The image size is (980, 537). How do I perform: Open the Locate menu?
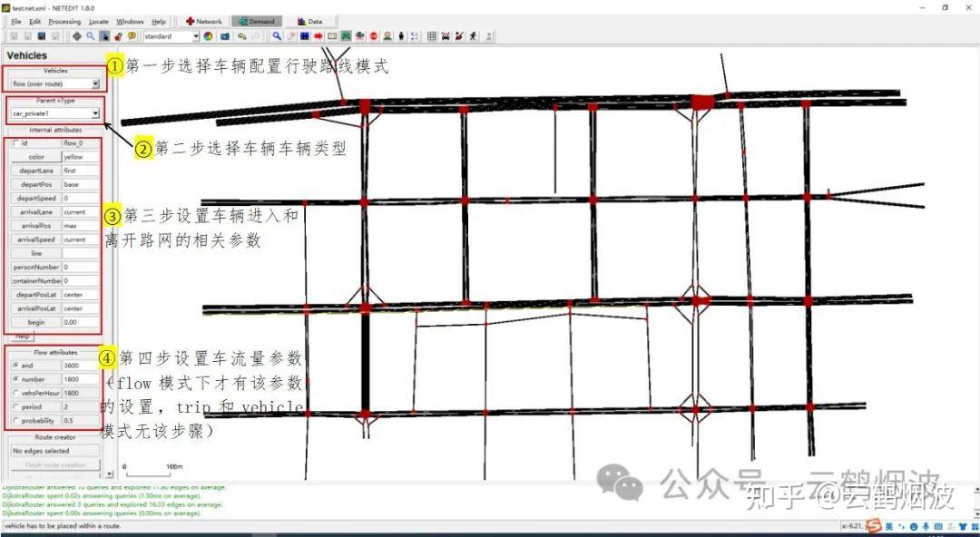coord(98,21)
